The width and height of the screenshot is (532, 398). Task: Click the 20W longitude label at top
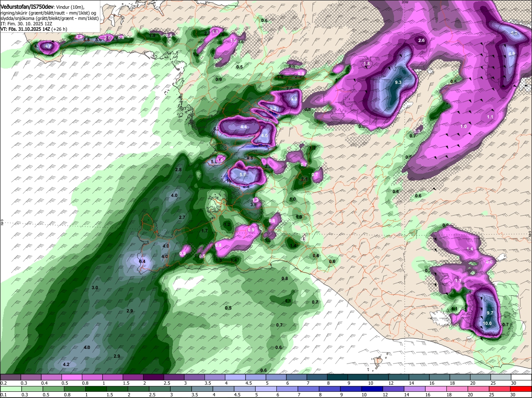pos(405,2)
